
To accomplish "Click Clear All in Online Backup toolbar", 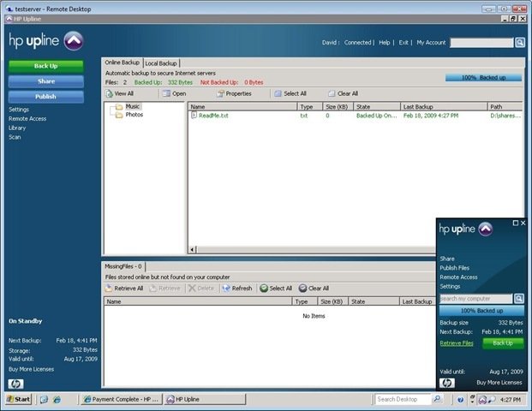I will (x=343, y=93).
